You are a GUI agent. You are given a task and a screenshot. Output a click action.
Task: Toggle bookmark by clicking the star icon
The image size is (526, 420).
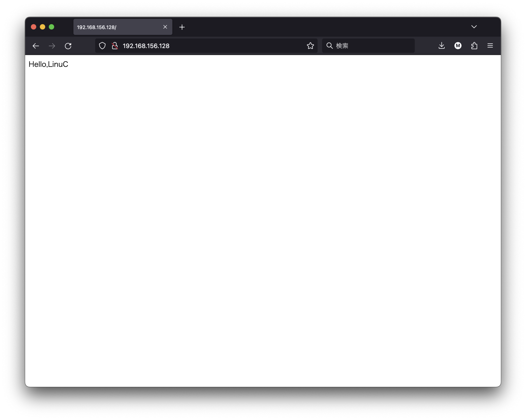pyautogui.click(x=310, y=46)
